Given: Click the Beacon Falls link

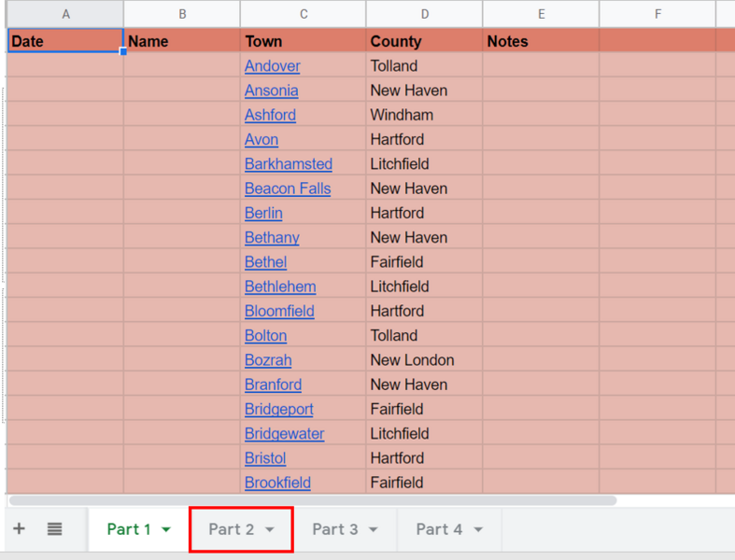Looking at the screenshot, I should [287, 189].
